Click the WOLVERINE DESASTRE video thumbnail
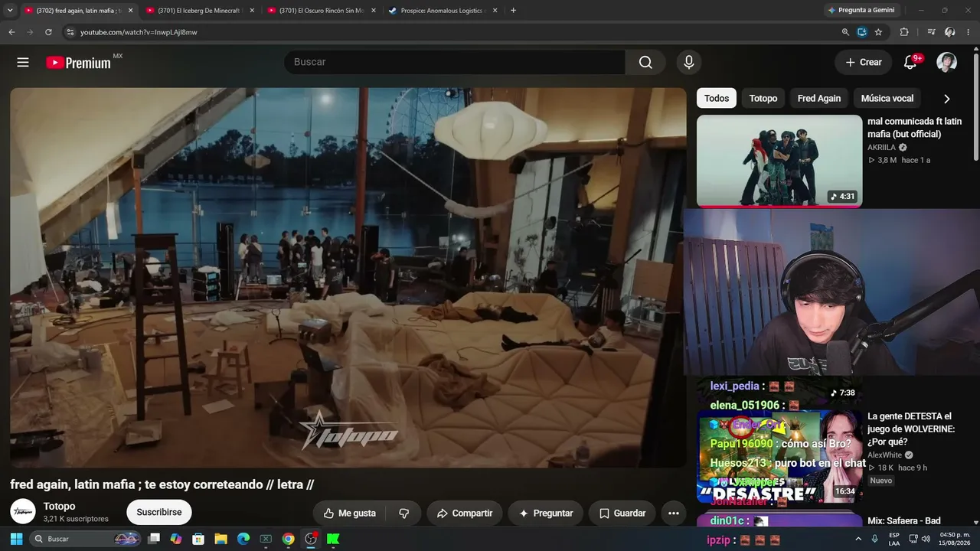Viewport: 980px width, 551px height. point(779,457)
